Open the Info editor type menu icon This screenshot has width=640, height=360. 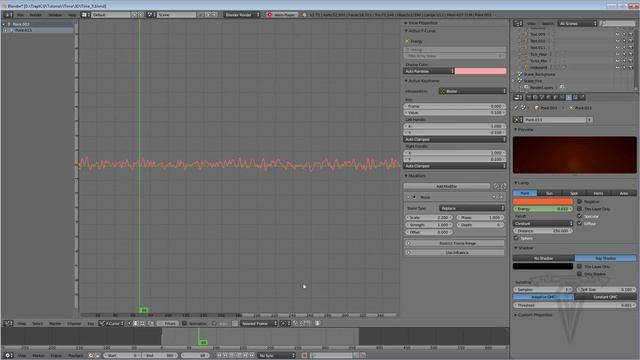(7, 15)
